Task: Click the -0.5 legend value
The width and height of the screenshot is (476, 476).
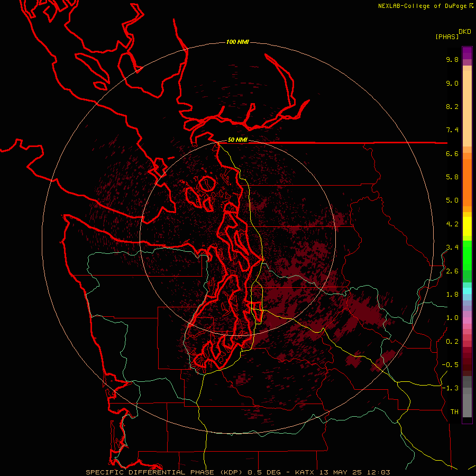Action: pyautogui.click(x=450, y=365)
